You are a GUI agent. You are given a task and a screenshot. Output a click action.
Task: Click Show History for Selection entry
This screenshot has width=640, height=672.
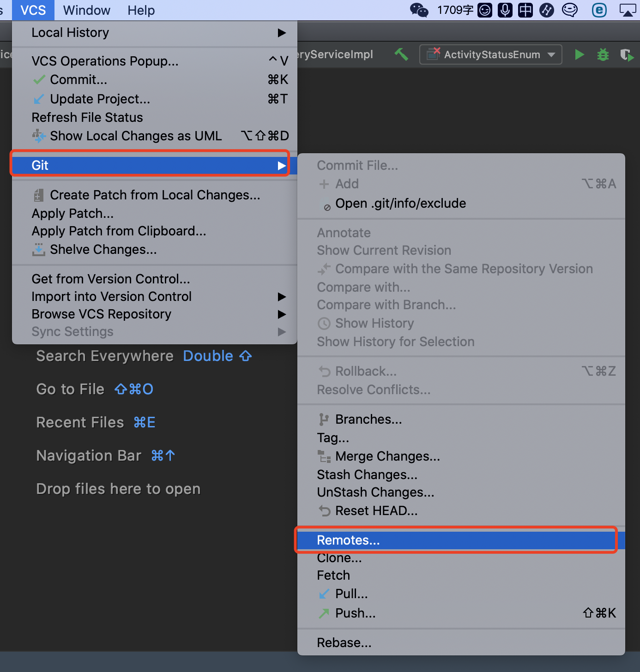tap(461, 342)
